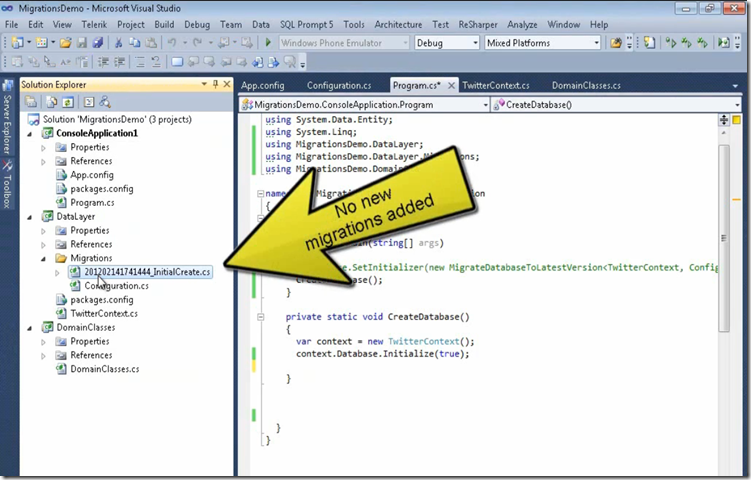Expand References under DataLayer project
The height and width of the screenshot is (480, 751).
pos(44,245)
